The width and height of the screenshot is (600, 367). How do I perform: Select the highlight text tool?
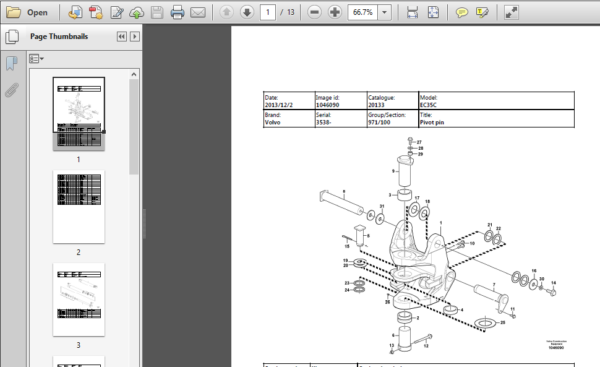[482, 13]
